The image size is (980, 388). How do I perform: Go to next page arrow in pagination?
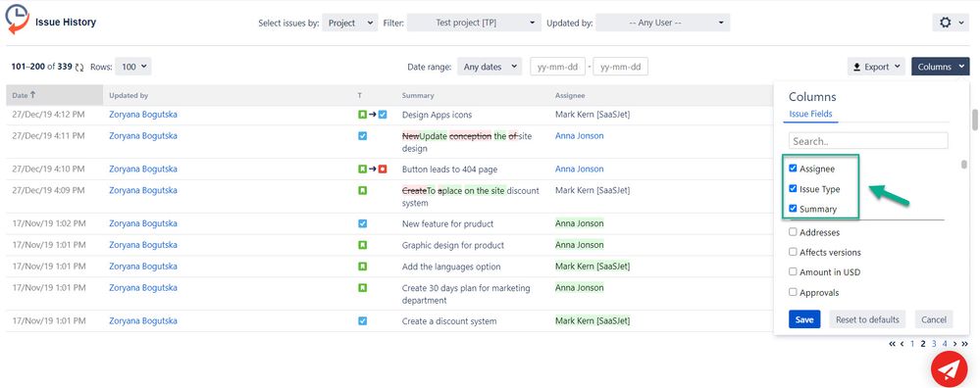[x=955, y=344]
